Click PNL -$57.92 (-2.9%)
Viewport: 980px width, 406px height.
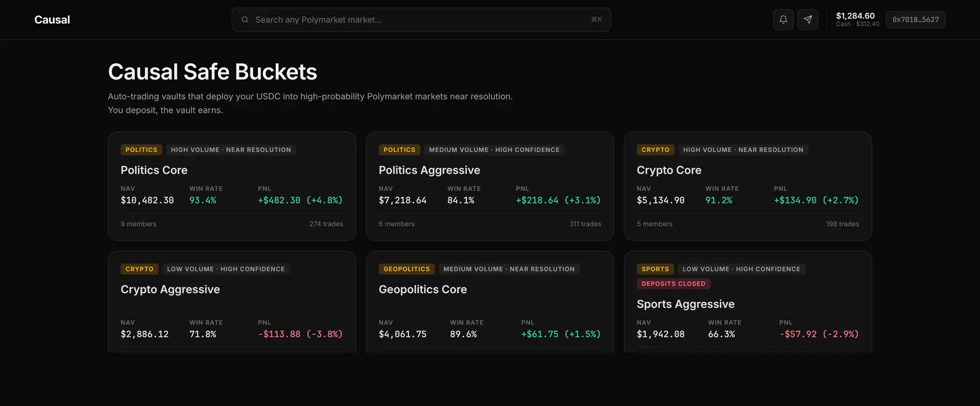[x=819, y=334]
